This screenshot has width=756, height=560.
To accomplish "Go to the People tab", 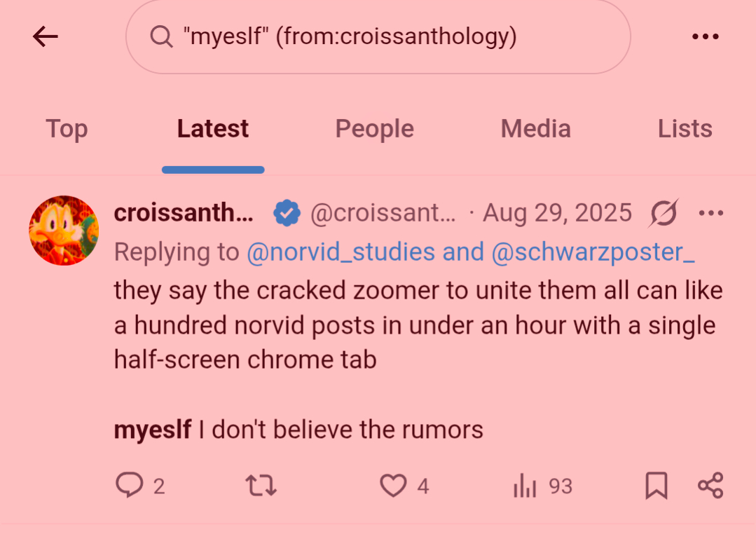I will click(x=374, y=129).
